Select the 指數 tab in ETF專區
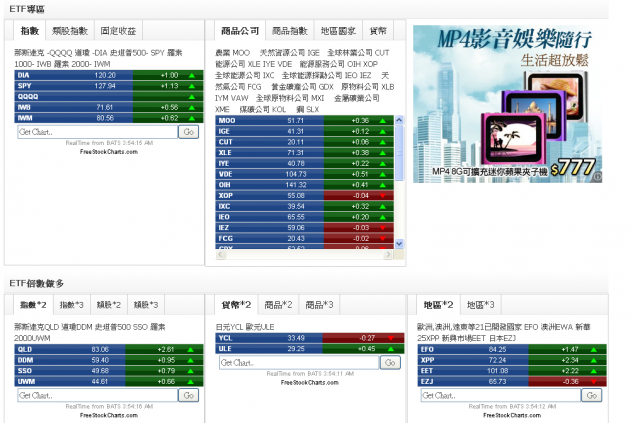 30,31
